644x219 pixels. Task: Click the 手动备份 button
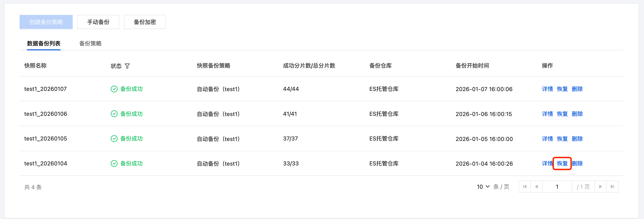click(98, 22)
